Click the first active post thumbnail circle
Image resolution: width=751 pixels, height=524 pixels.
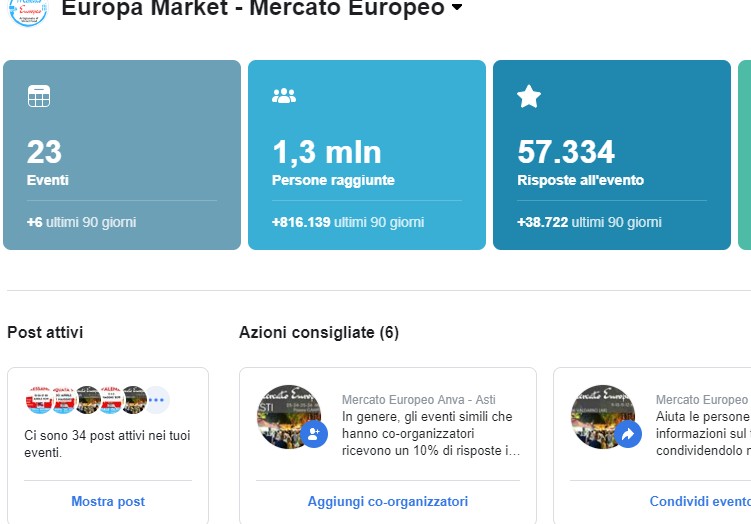coord(39,399)
